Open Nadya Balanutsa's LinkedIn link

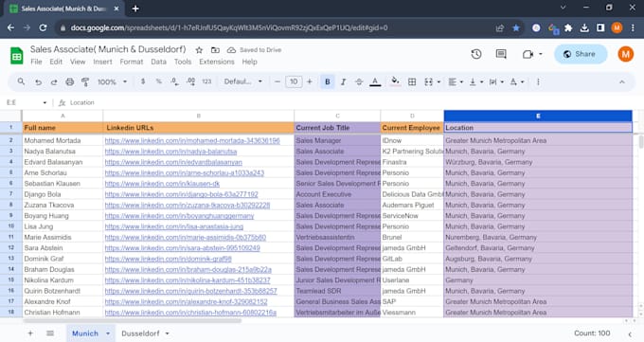coord(170,152)
